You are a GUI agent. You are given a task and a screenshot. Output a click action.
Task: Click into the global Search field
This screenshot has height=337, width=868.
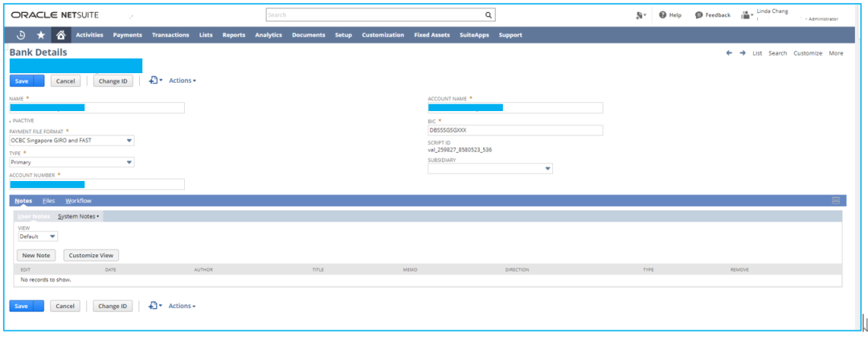coord(375,15)
